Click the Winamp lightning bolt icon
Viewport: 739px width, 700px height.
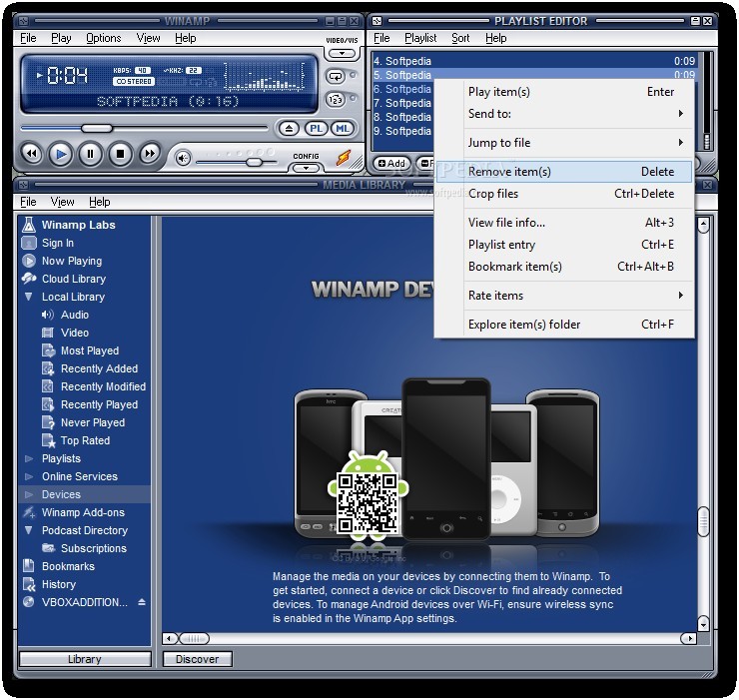click(x=344, y=158)
